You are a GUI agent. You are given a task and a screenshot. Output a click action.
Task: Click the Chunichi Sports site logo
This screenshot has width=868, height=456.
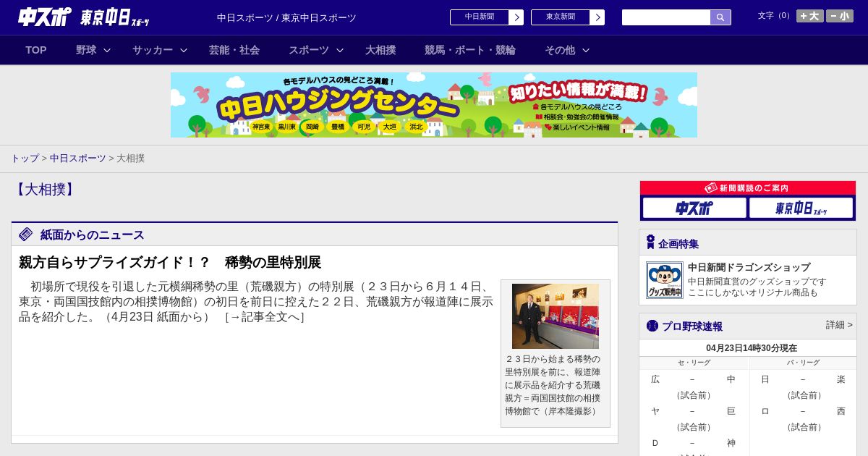pos(44,17)
